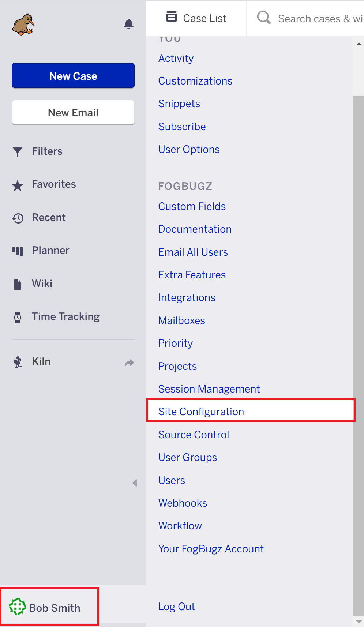This screenshot has height=627, width=364.
Task: Collapse the sidebar with the left arrow
Action: coord(135,483)
